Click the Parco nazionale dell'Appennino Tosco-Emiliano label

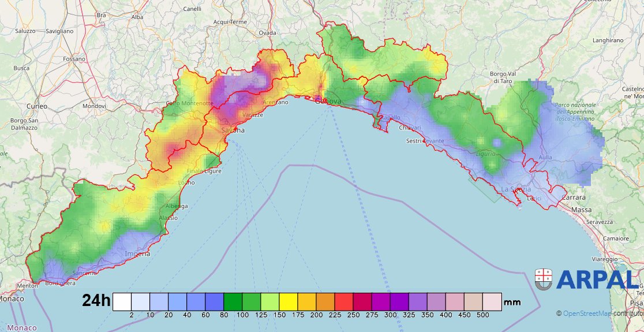click(575, 112)
